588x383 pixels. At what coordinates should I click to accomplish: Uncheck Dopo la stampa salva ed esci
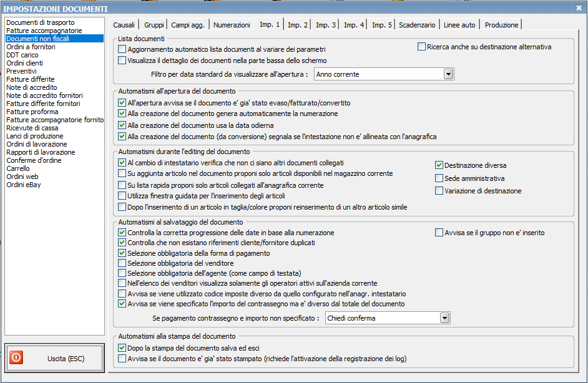[x=122, y=348]
